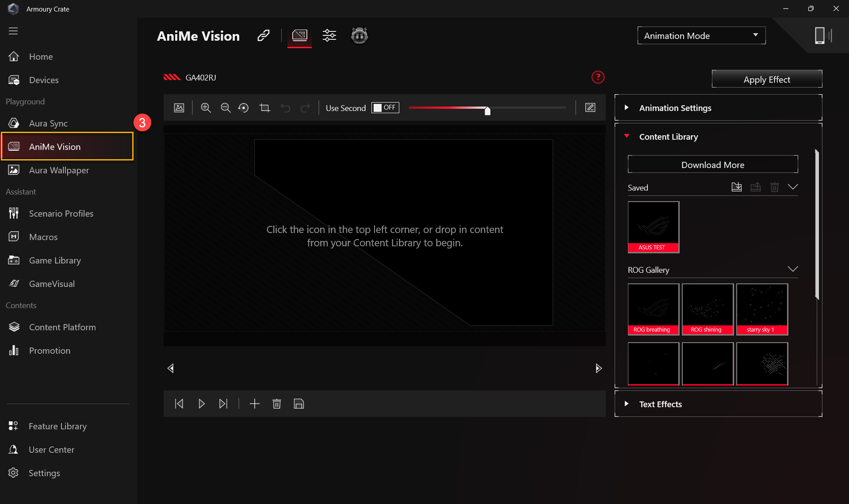
Task: Click the Download More button
Action: coord(712,164)
